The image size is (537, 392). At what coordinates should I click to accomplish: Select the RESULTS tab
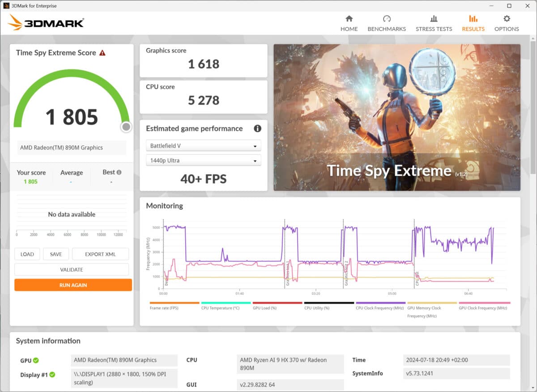click(473, 23)
